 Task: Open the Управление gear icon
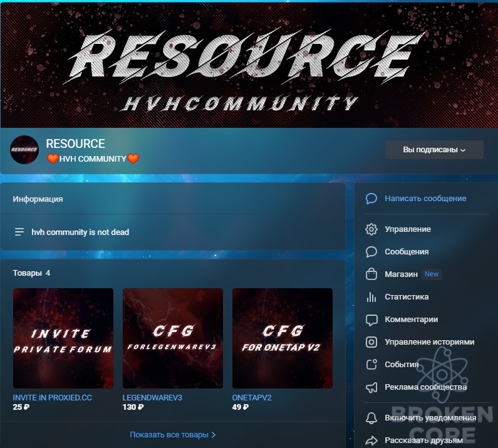tap(371, 229)
